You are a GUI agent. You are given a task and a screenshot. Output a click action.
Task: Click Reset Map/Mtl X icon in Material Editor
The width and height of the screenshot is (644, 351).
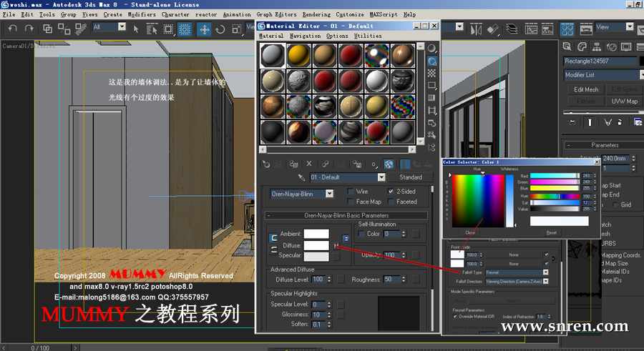point(309,164)
